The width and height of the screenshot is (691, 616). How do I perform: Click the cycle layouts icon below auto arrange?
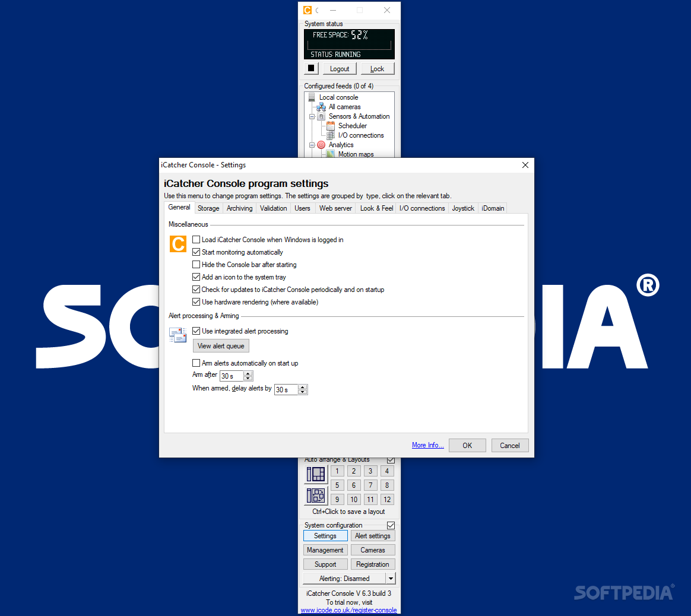(316, 496)
